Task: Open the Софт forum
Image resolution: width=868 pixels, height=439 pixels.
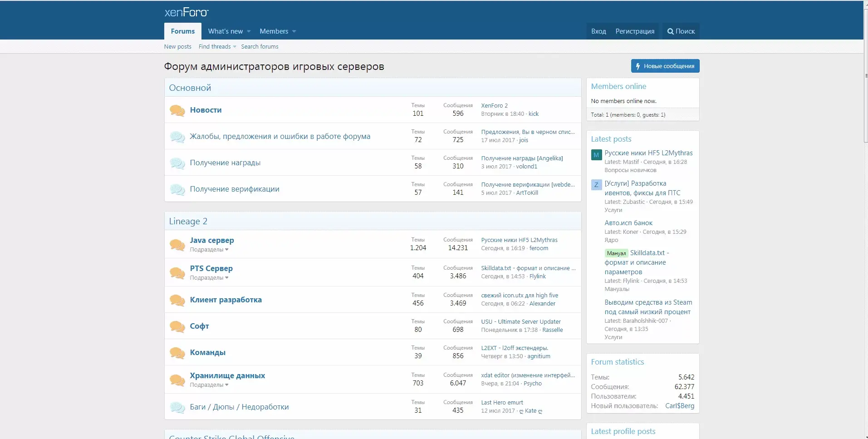Action: coord(199,326)
